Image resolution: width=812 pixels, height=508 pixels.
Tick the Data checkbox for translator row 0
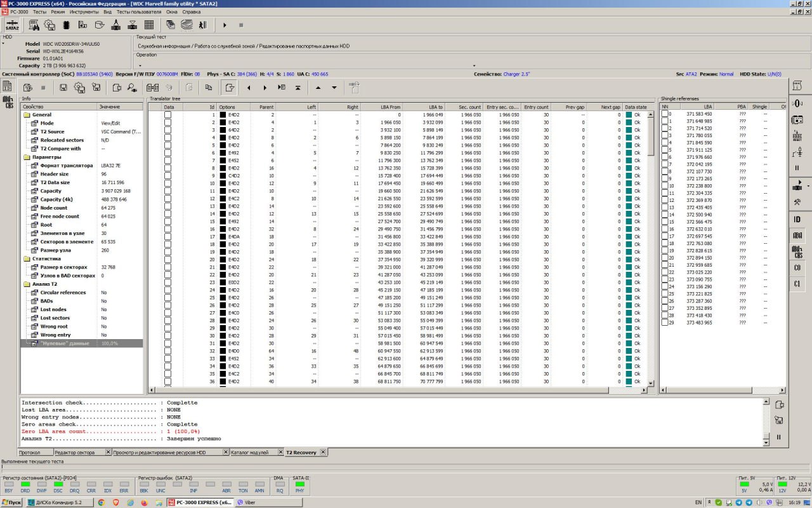(x=167, y=115)
